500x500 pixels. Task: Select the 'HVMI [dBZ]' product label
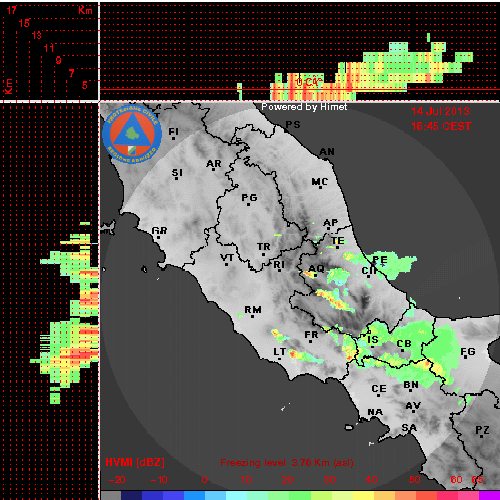[x=135, y=462]
